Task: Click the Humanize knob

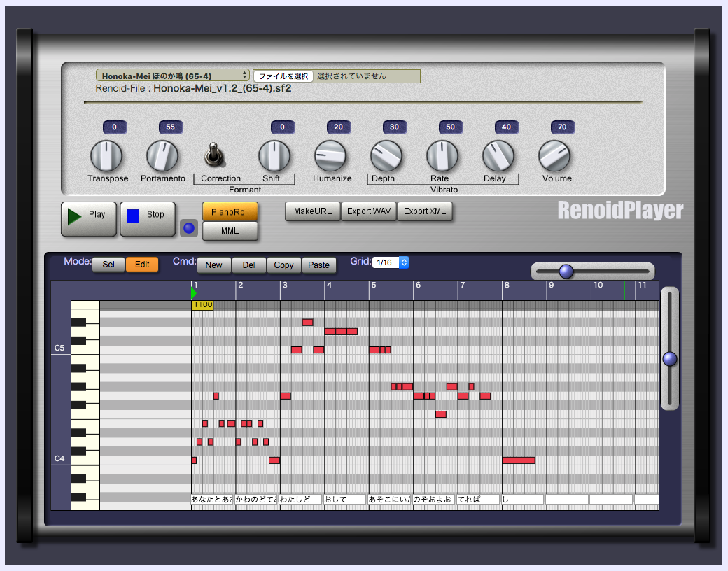Action: click(x=330, y=157)
